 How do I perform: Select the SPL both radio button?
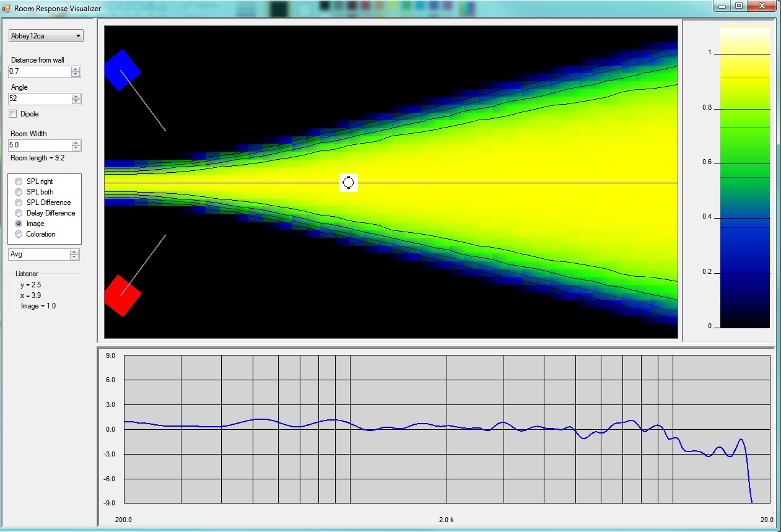pyautogui.click(x=19, y=192)
